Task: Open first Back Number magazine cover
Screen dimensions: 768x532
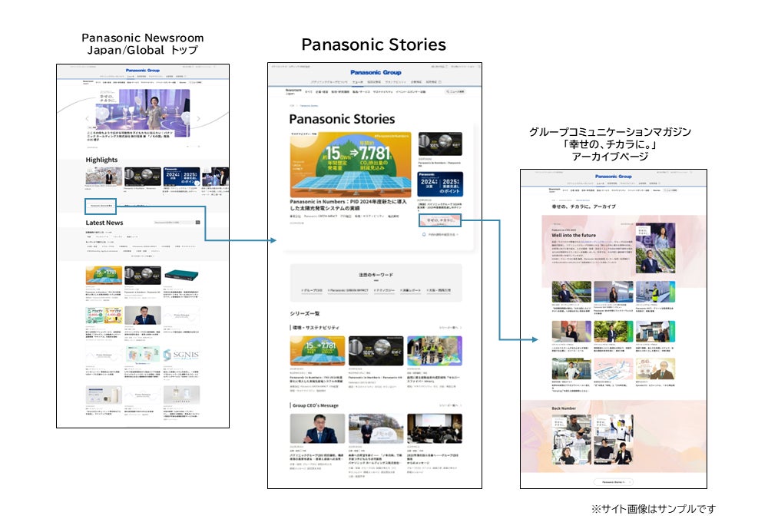Action: click(571, 440)
